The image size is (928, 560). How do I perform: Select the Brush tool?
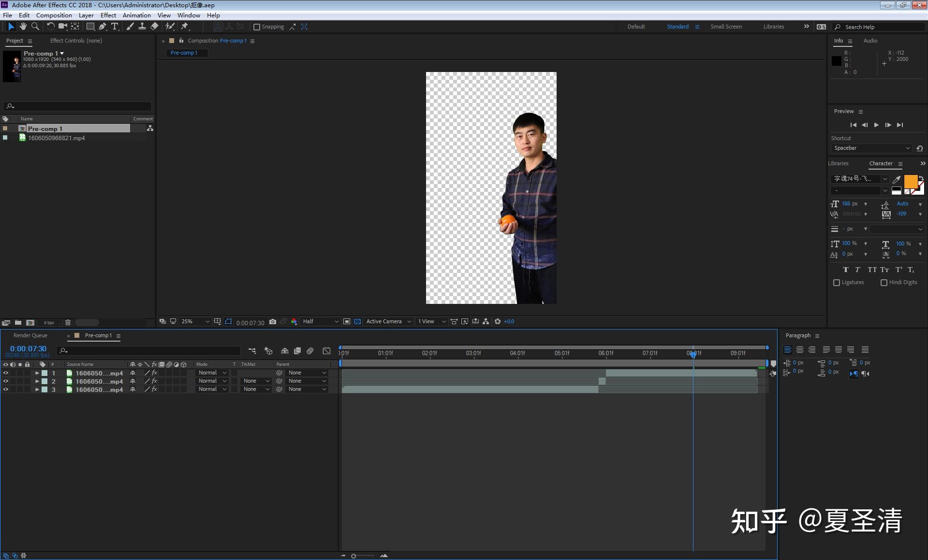[x=130, y=27]
